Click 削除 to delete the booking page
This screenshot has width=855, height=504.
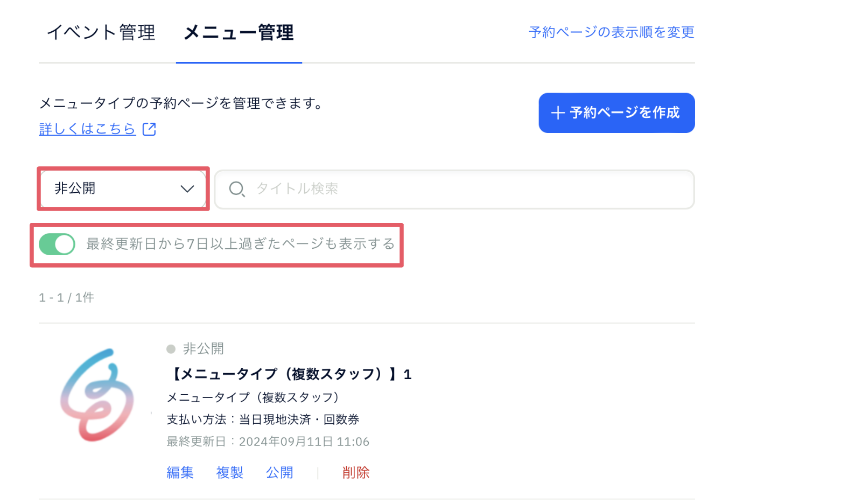355,472
